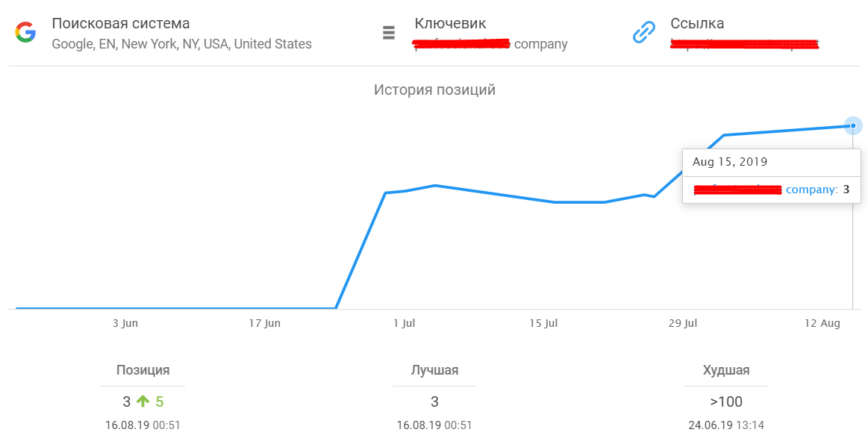
Task: Select the '3 Jun' axis label
Action: [x=125, y=323]
